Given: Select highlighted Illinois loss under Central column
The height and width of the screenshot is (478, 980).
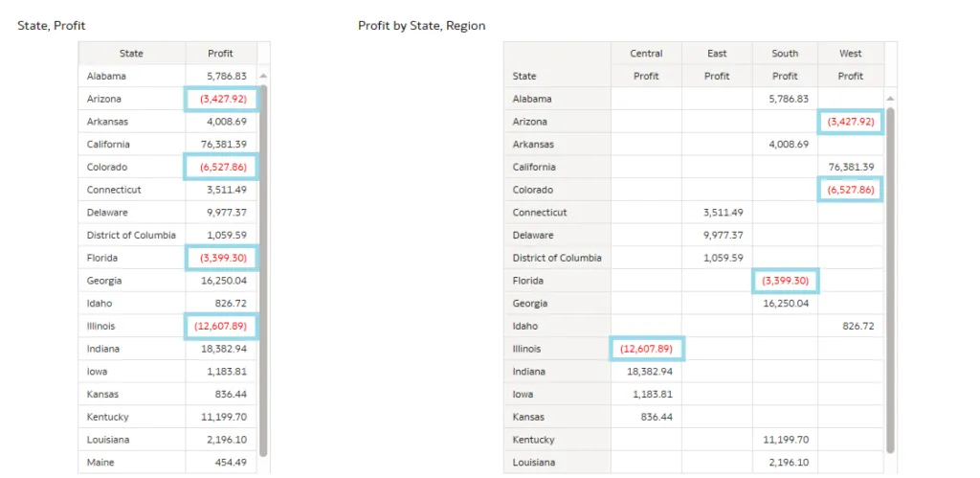Looking at the screenshot, I should (646, 350).
